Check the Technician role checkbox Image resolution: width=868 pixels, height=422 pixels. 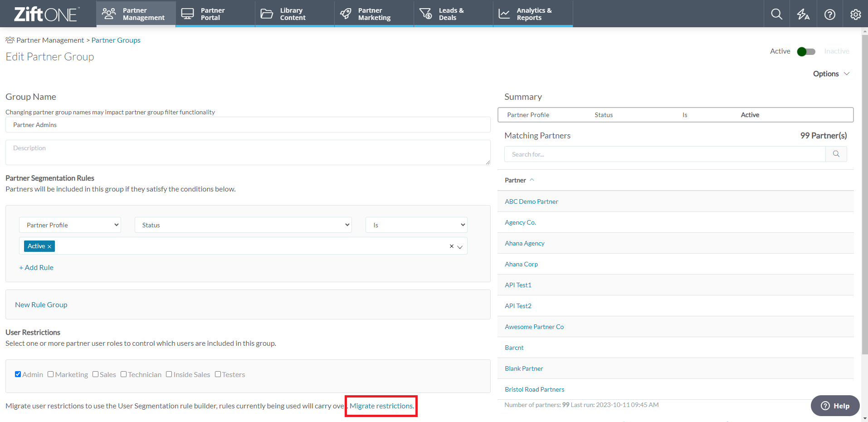pos(123,374)
